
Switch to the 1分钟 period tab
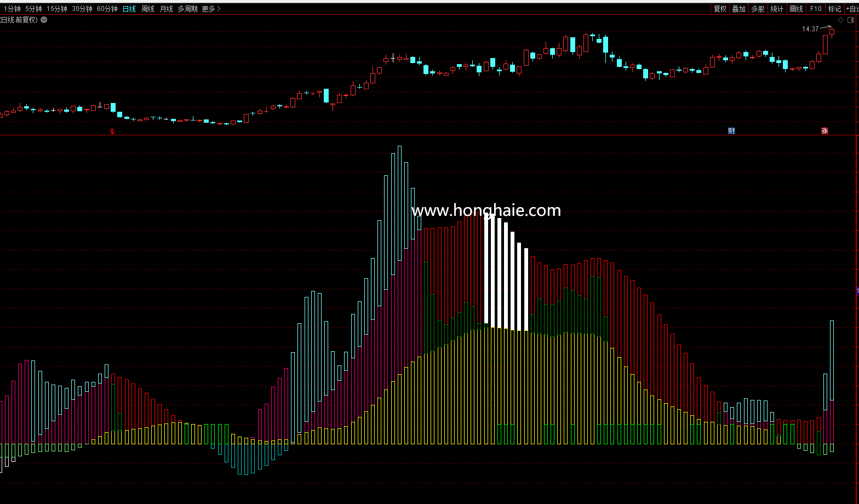tap(12, 9)
